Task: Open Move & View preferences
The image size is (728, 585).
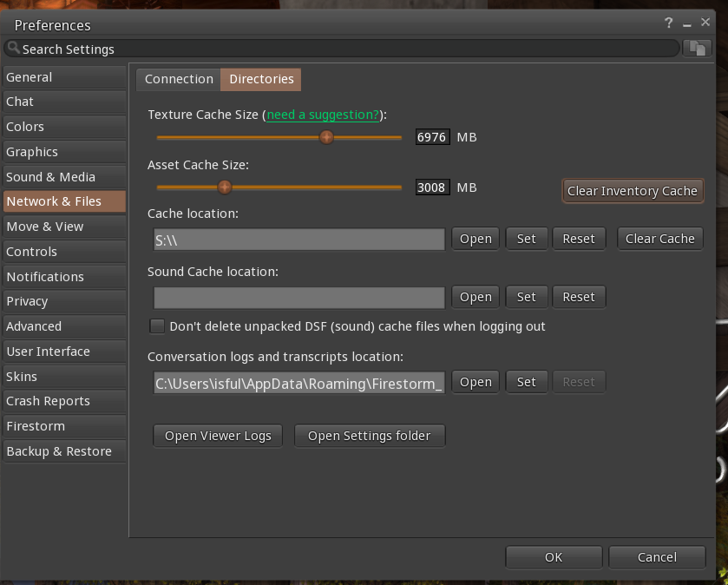Action: click(x=64, y=227)
